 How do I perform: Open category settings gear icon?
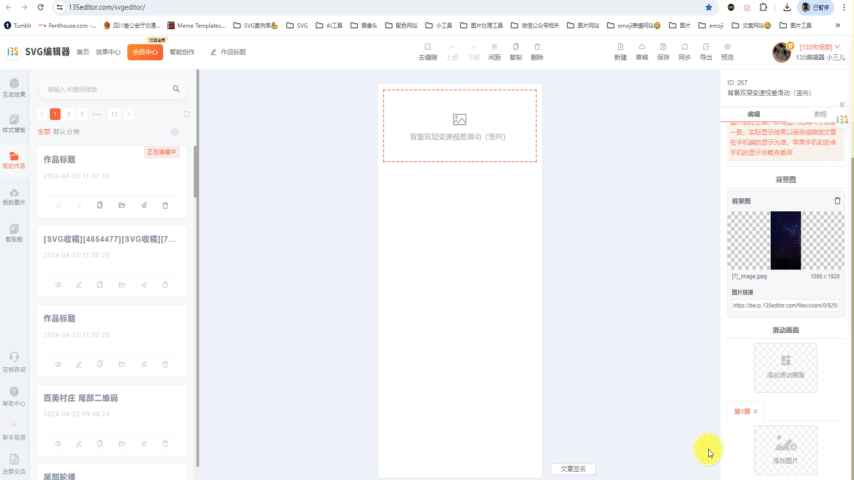click(x=174, y=132)
